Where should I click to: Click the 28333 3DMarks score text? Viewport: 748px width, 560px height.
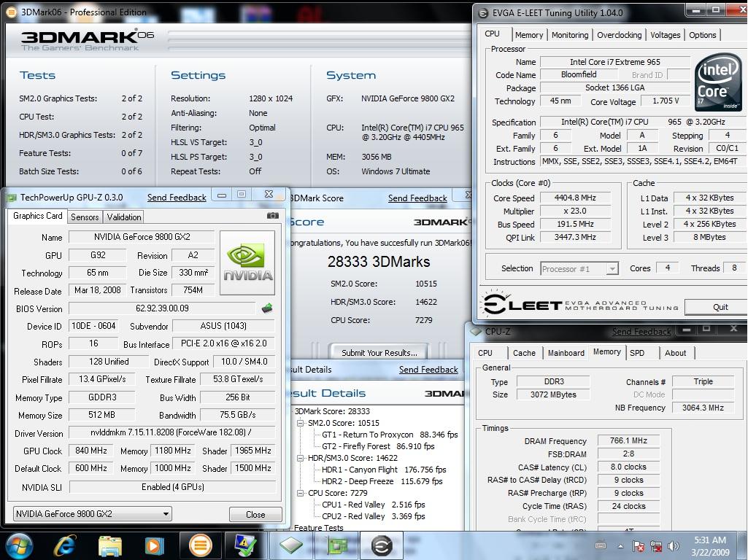379,262
